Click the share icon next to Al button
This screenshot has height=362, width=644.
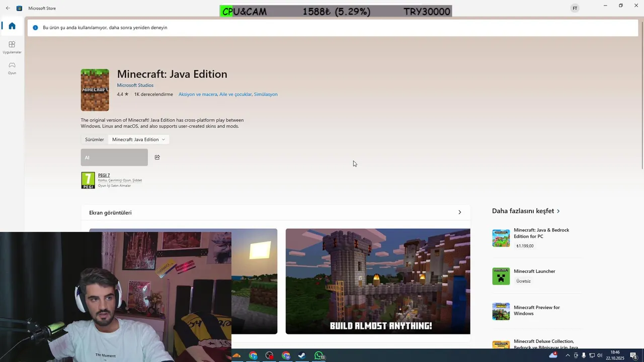[x=157, y=157]
